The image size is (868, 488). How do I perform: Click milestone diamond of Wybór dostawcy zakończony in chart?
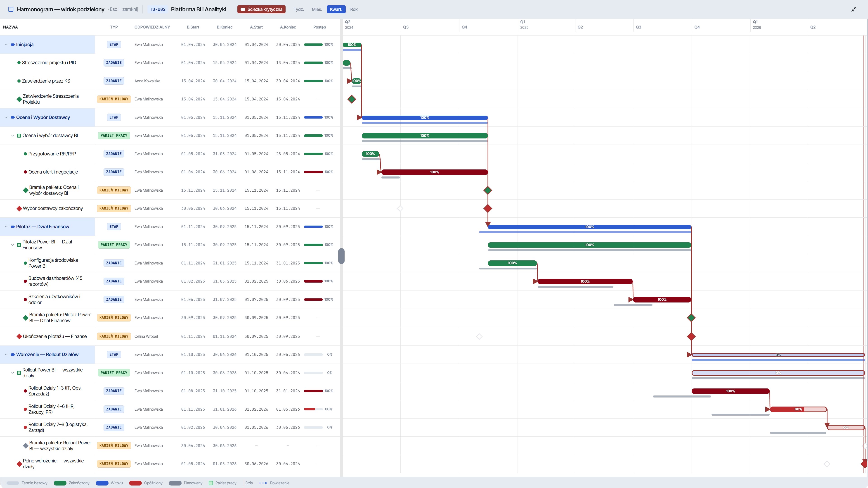[487, 208]
